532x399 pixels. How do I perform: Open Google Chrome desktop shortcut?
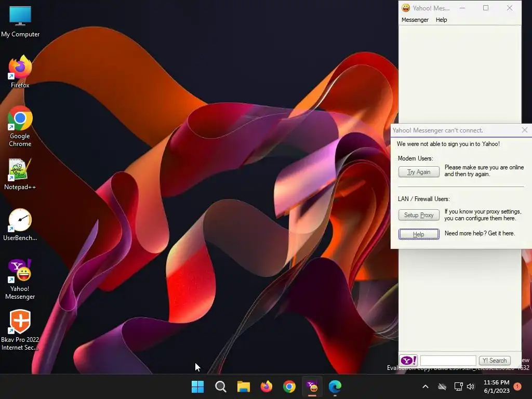tap(20, 126)
